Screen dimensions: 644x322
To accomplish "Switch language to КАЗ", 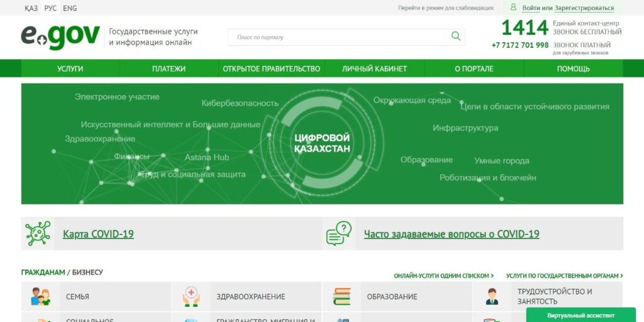I will pos(31,8).
